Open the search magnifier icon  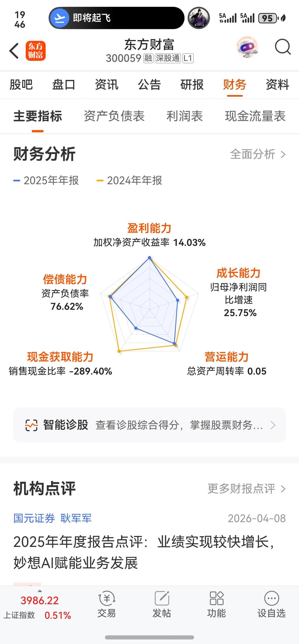tap(283, 47)
